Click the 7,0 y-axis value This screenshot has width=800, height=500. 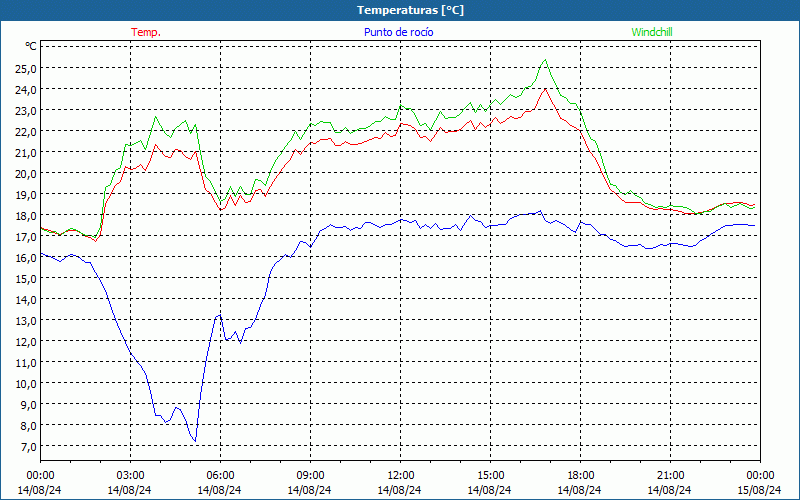coord(29,446)
